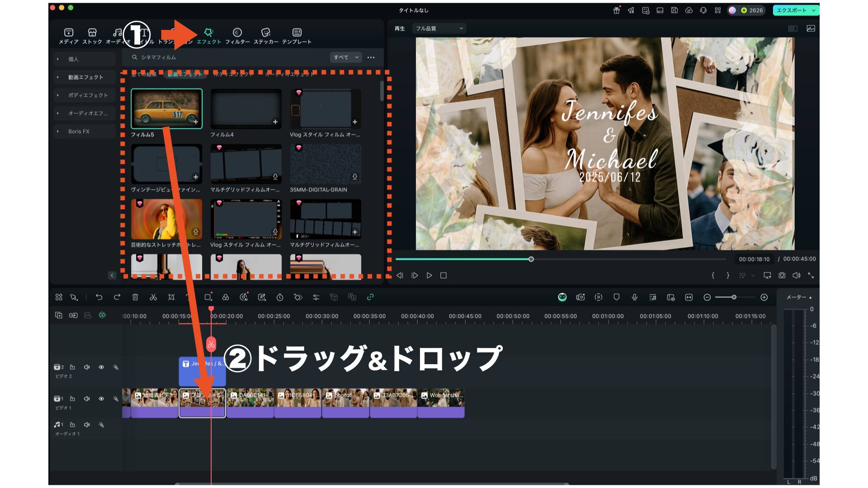
Task: Click the cloud upload icon in title bar
Action: click(689, 10)
